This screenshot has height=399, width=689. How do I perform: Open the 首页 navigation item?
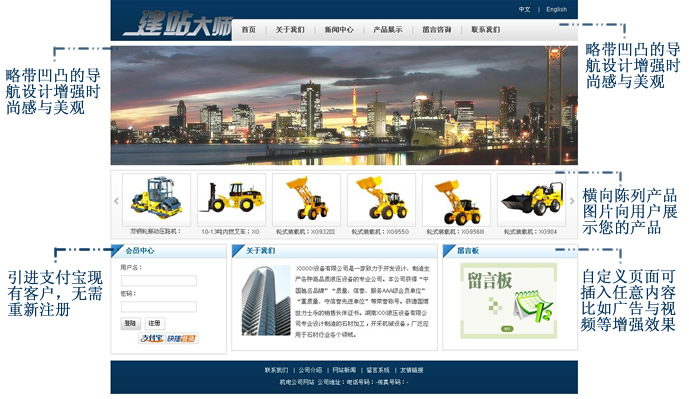(249, 29)
